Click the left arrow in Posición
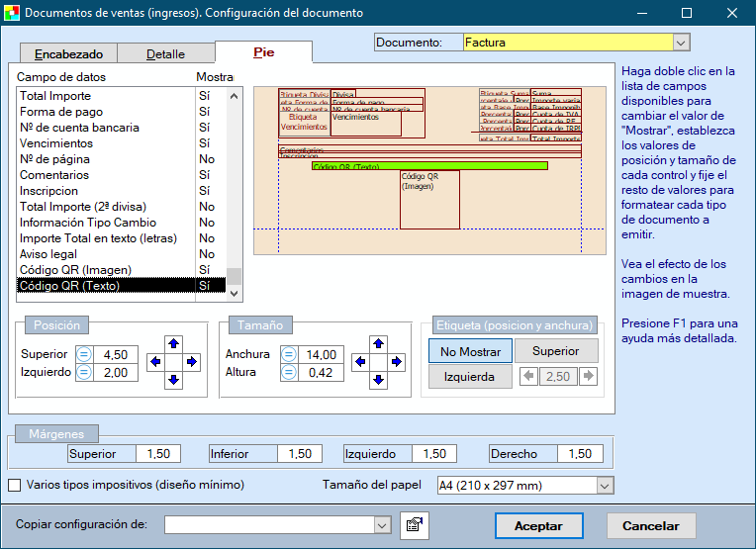 tap(156, 361)
